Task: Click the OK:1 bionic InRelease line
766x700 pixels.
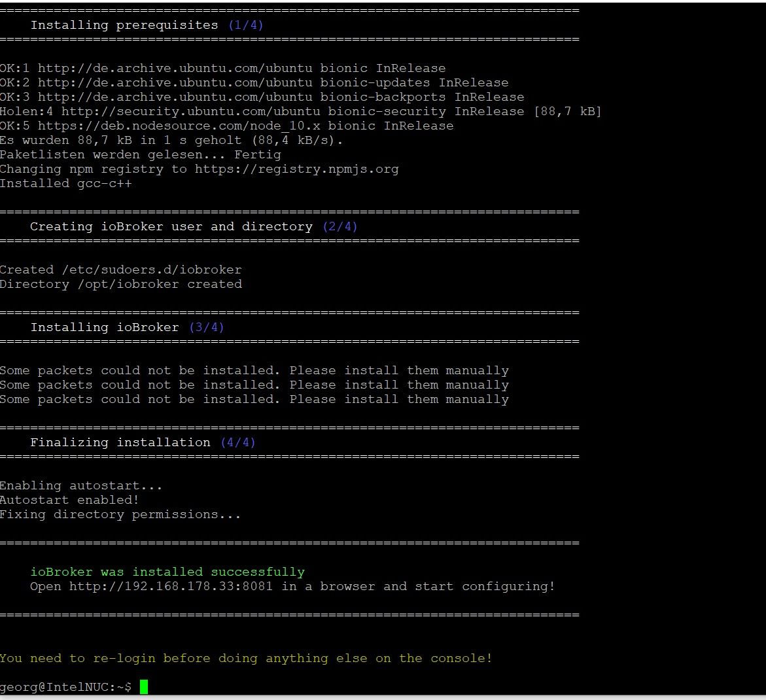Action: 223,69
